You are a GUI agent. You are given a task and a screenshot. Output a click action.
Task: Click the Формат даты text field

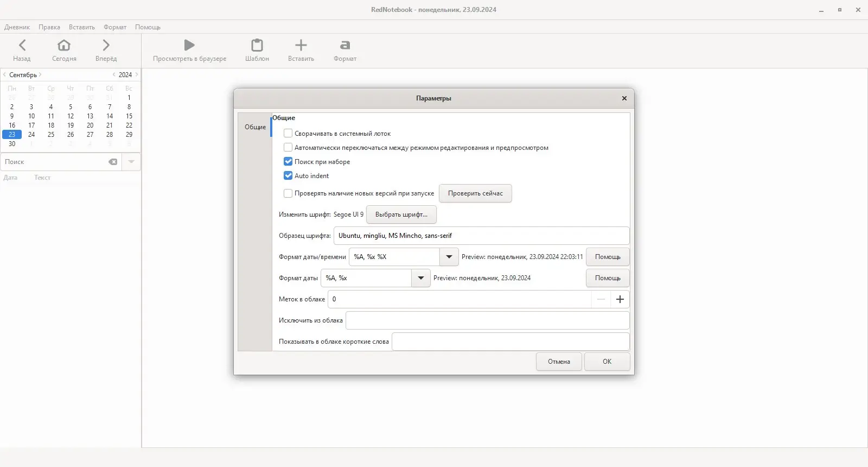coord(366,278)
